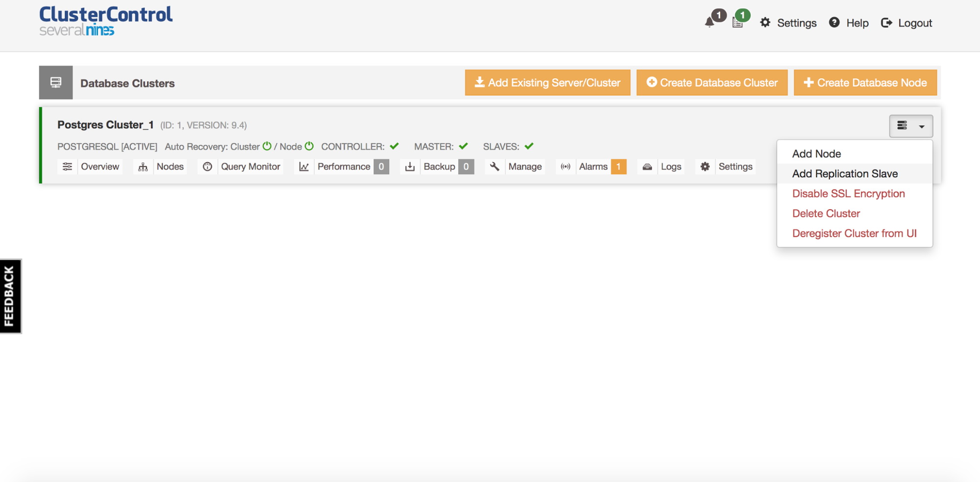Click the Nodes hierarchy icon
This screenshot has height=482, width=980.
143,167
